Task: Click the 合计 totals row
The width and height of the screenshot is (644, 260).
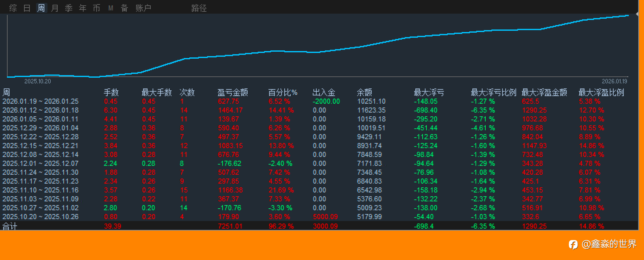Action: click(x=319, y=226)
